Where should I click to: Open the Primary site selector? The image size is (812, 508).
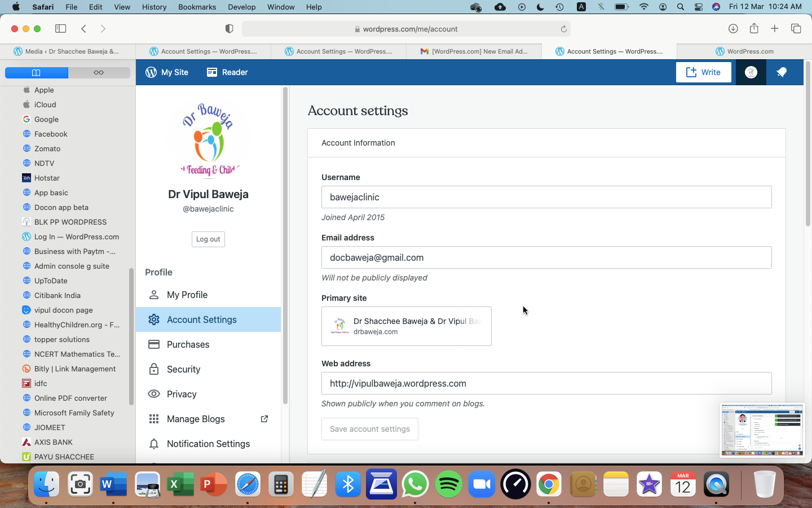point(406,326)
